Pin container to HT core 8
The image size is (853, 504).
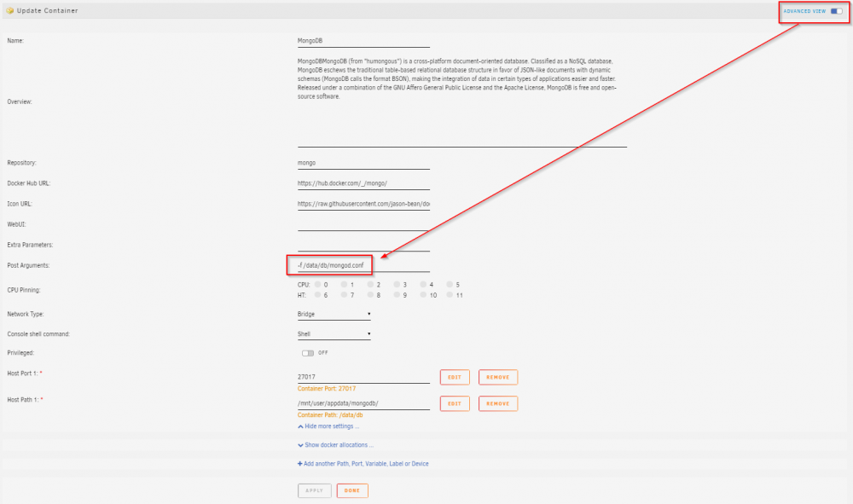[x=370, y=295]
